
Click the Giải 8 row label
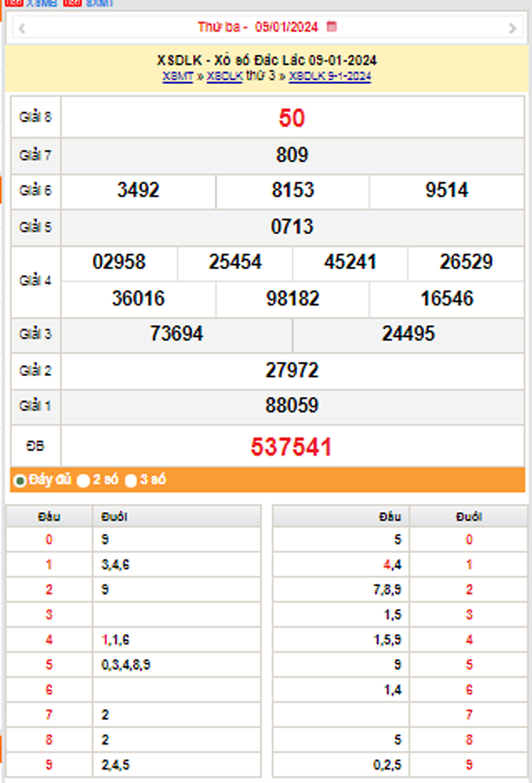pyautogui.click(x=35, y=117)
